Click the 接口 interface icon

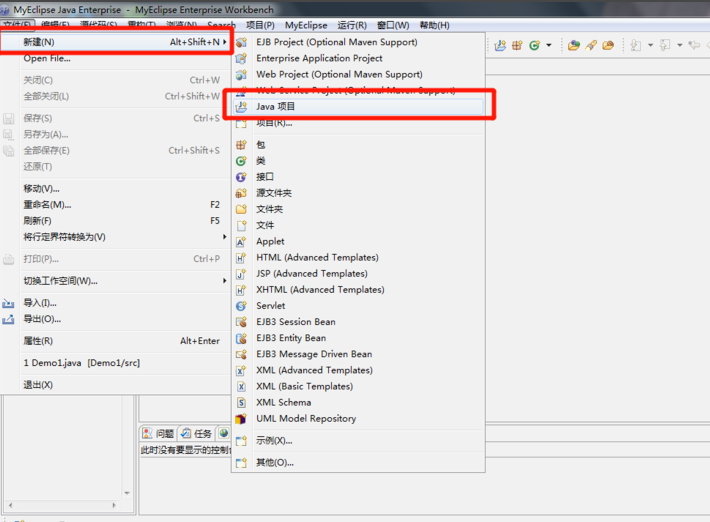point(241,177)
